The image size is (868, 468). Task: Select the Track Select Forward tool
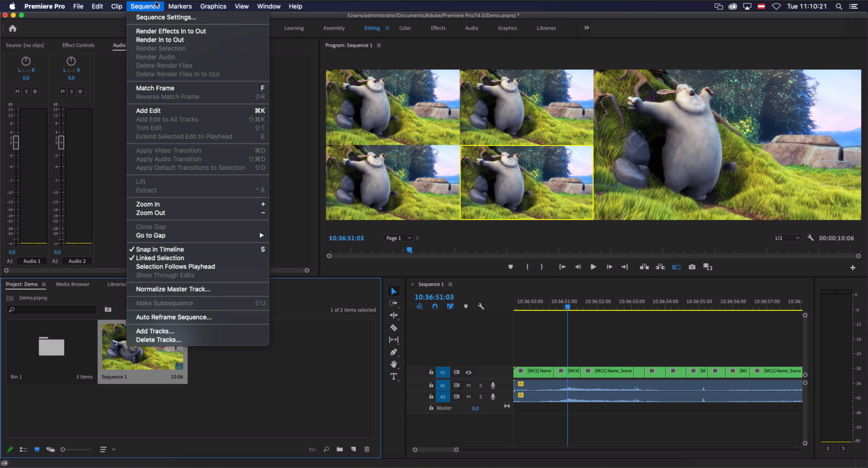(x=394, y=303)
